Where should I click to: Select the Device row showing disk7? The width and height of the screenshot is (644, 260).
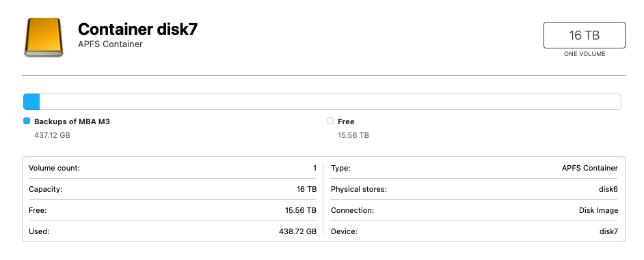click(474, 231)
